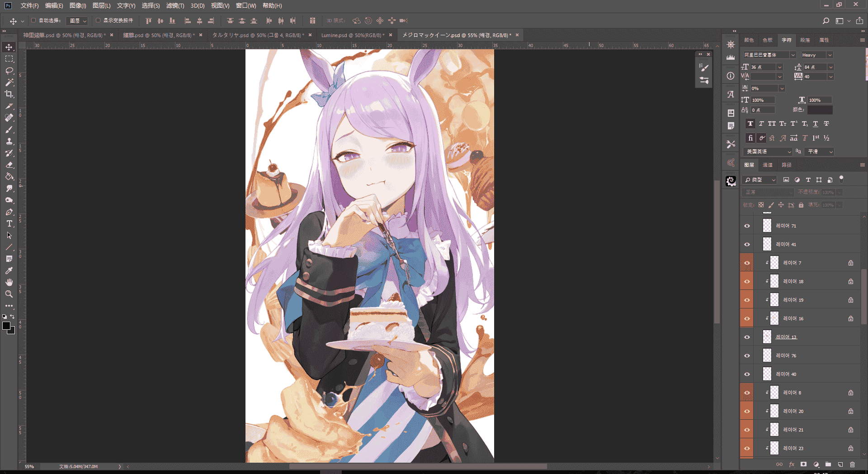The width and height of the screenshot is (868, 474).
Task: Select the Brush tool
Action: (9, 129)
